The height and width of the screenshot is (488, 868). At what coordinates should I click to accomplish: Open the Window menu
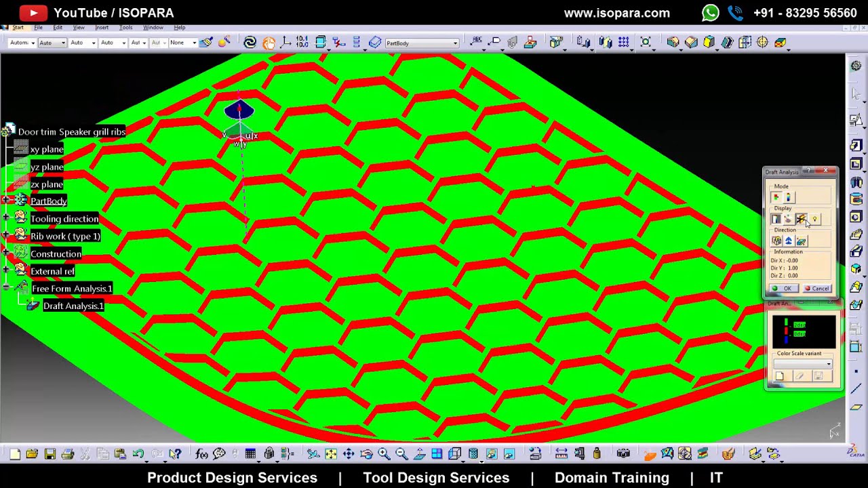pyautogui.click(x=153, y=28)
